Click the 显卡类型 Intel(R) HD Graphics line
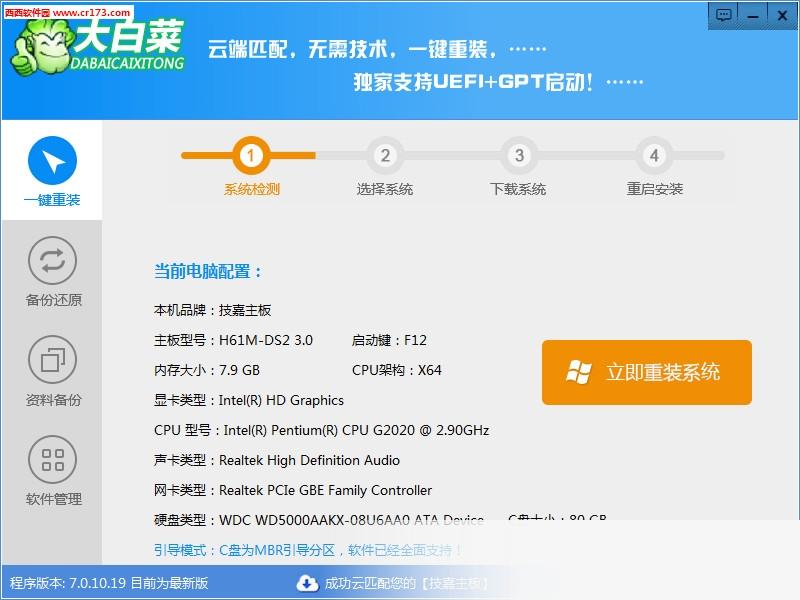The width and height of the screenshot is (800, 600). (x=248, y=401)
